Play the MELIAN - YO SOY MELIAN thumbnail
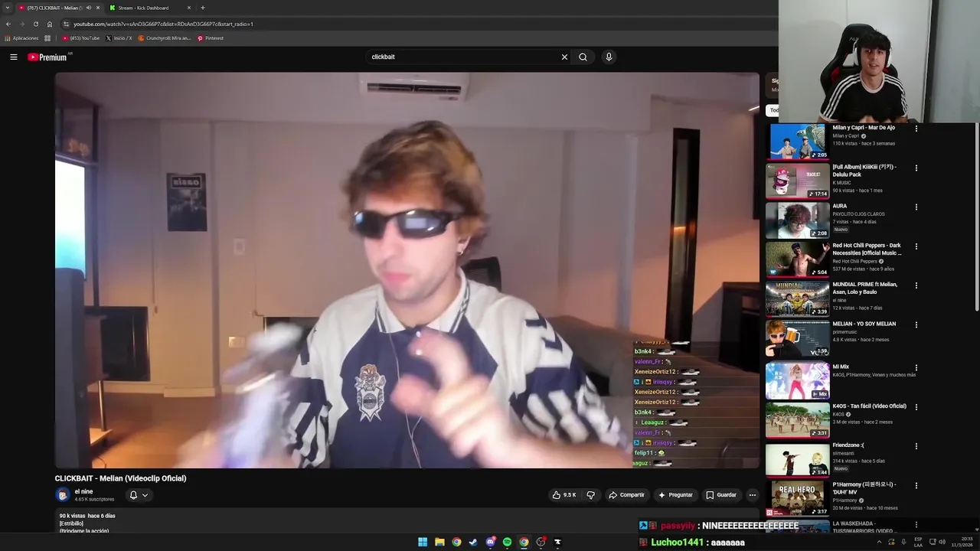The height and width of the screenshot is (551, 980). point(797,338)
